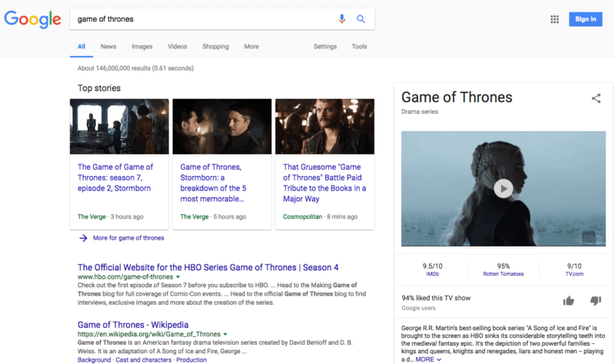Open the Wikipedia result URL dropdown arrow
The width and height of the screenshot is (615, 364).
[x=225, y=334]
